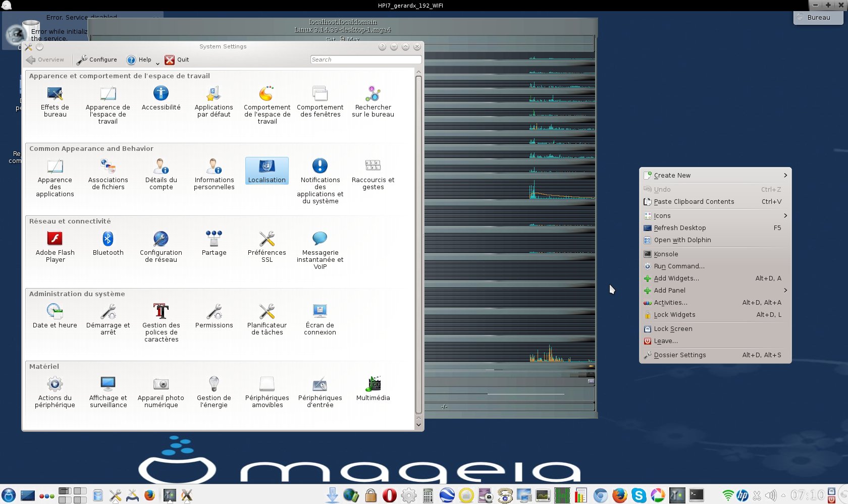Click the Quit toolbar button
This screenshot has height=504, width=848.
coord(177,60)
